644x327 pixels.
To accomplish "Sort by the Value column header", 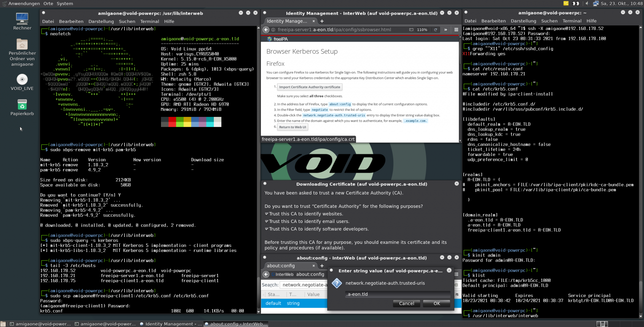I will tap(313, 294).
